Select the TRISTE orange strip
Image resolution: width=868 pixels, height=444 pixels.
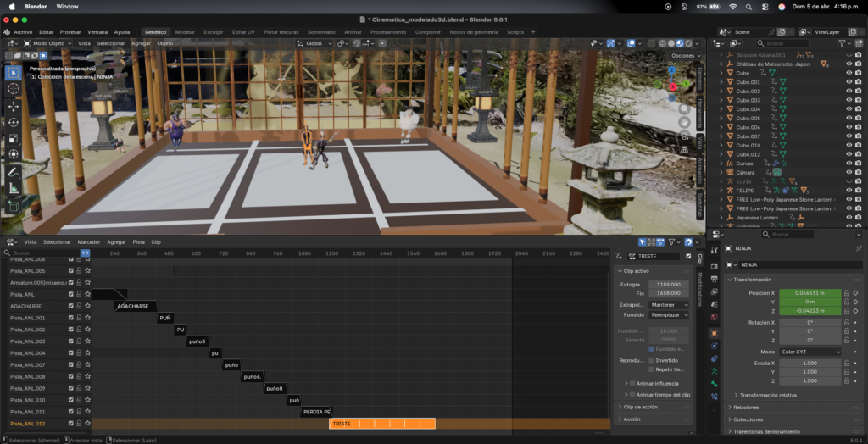[381, 423]
